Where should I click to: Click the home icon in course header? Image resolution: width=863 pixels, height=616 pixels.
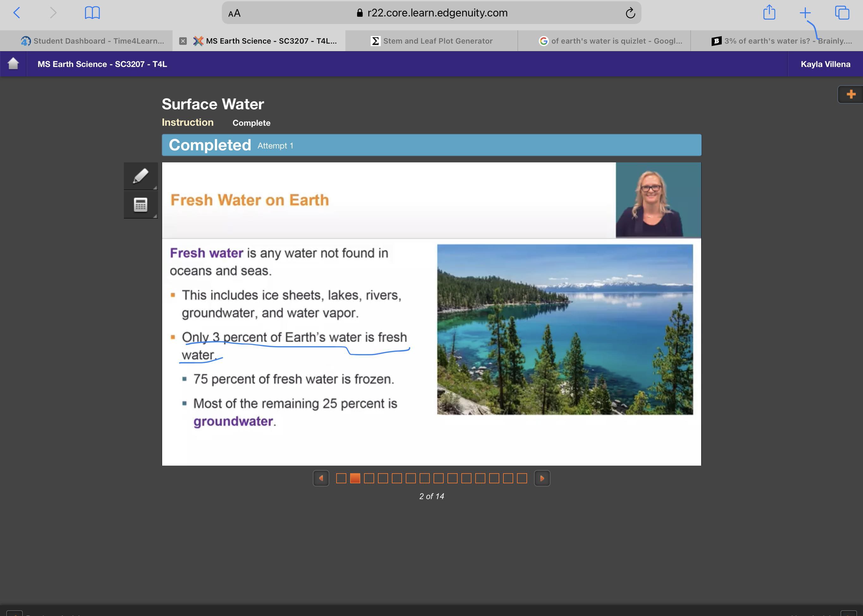13,64
